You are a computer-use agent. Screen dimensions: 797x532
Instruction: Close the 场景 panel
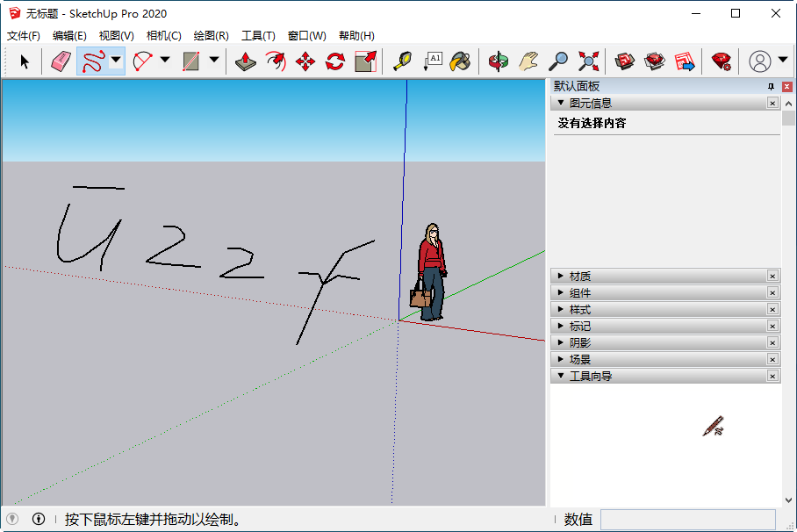pos(772,359)
